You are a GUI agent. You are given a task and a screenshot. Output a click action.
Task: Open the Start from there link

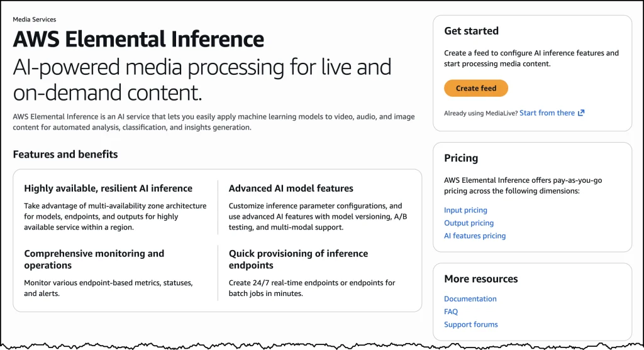point(547,113)
